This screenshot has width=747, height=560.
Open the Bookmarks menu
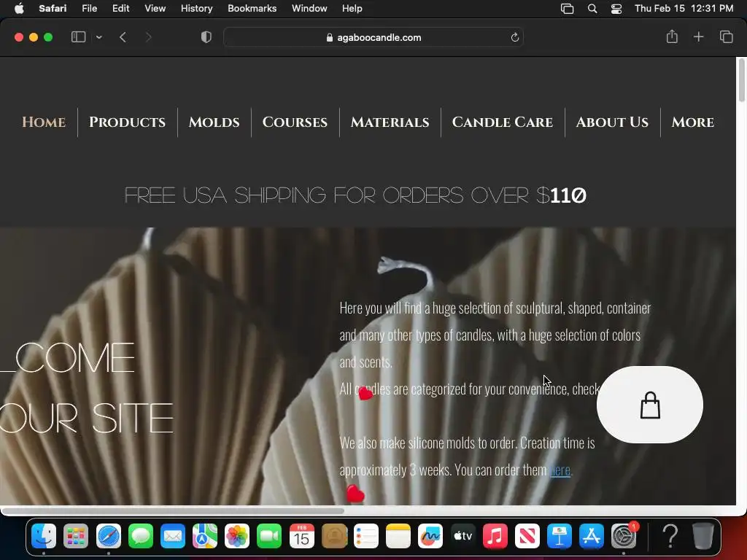click(252, 8)
